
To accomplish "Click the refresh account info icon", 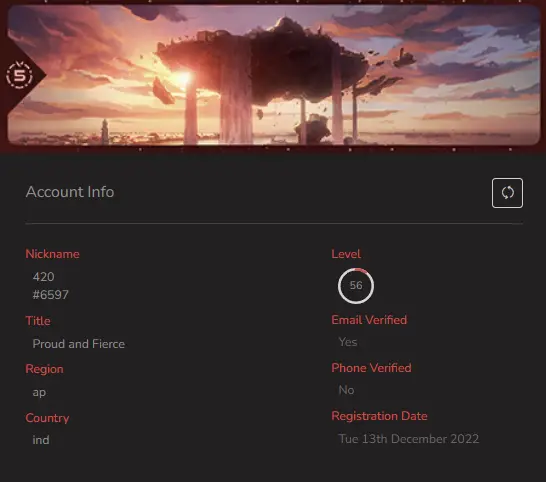I will (x=507, y=193).
